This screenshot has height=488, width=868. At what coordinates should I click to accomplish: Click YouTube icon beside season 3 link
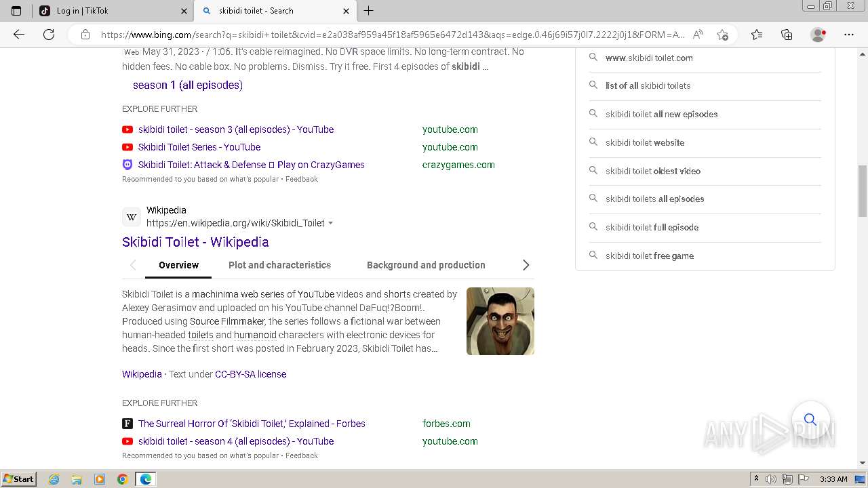pos(127,129)
